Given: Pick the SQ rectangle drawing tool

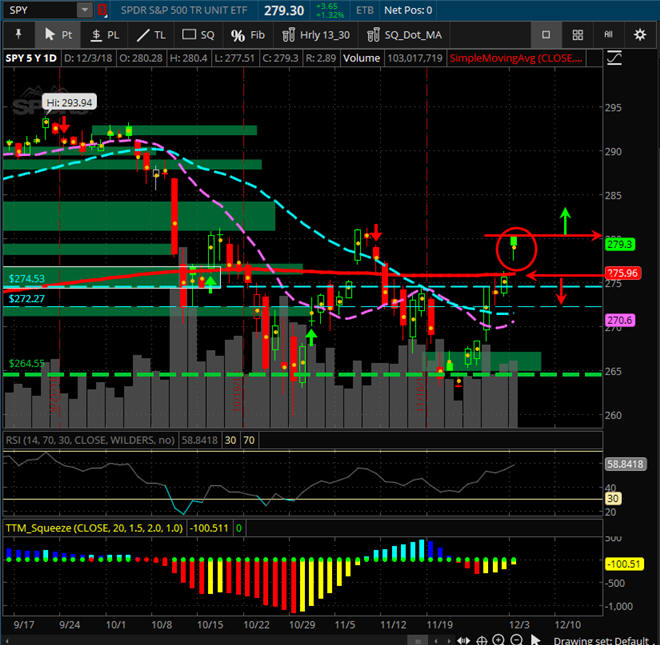Looking at the screenshot, I should pos(199,35).
